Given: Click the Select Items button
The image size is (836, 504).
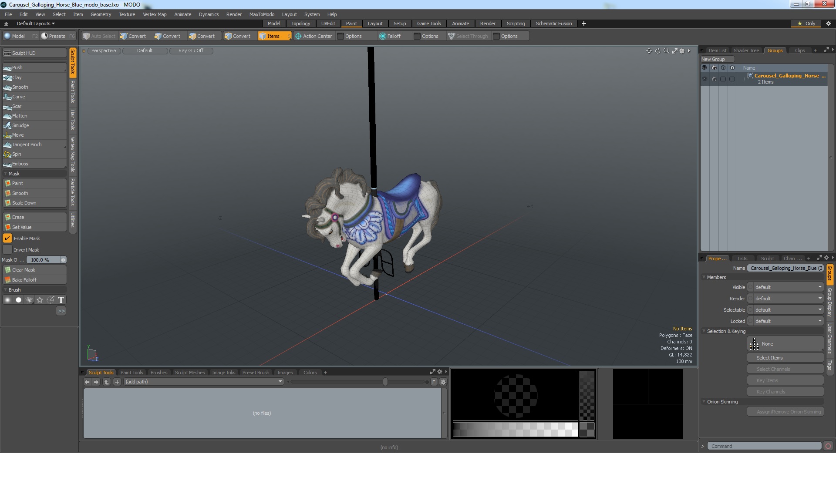Looking at the screenshot, I should pyautogui.click(x=785, y=358).
